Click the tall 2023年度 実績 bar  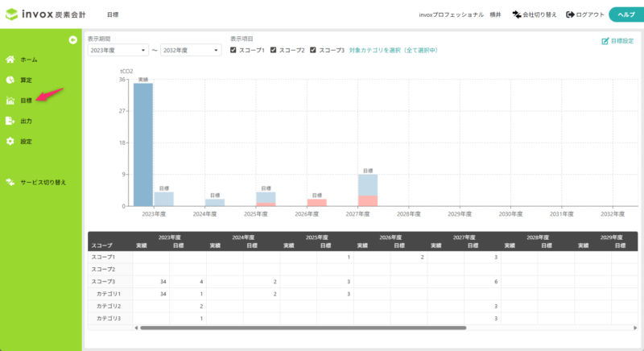coord(142,145)
